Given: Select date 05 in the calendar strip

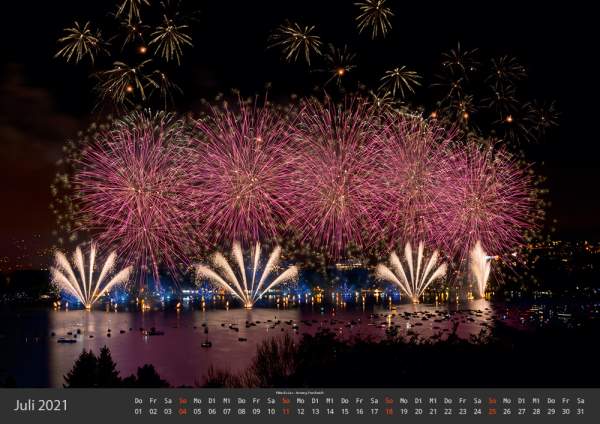Looking at the screenshot, I should pos(197,412).
